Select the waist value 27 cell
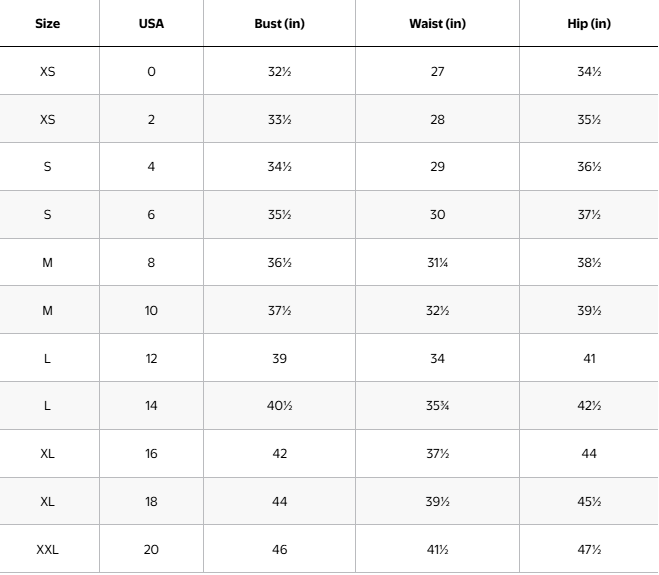Image resolution: width=659 pixels, height=575 pixels. point(437,71)
